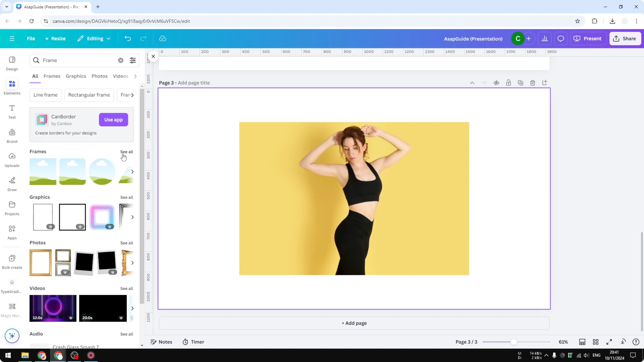Expand more frames with the carousel arrow
Viewport: 644px width, 362px height.
tap(132, 171)
